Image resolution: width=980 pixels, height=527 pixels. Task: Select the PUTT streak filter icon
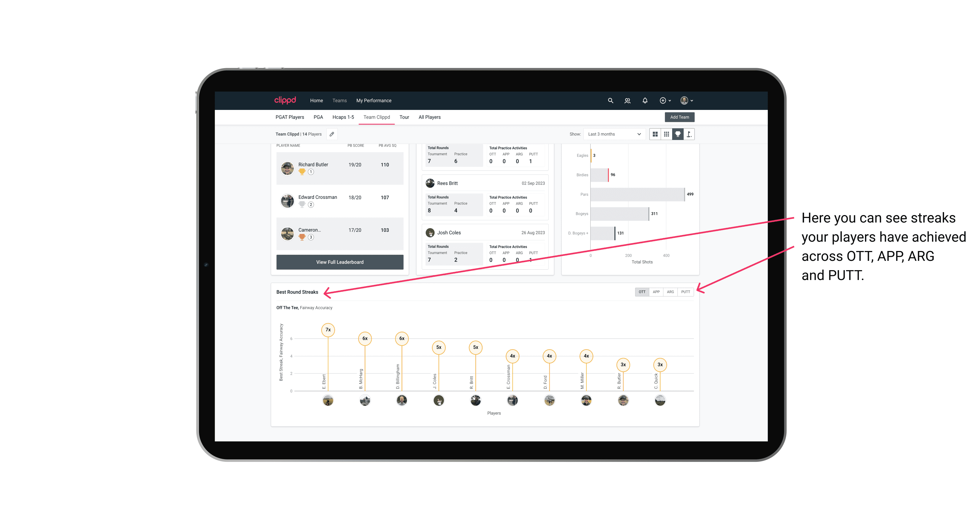point(686,291)
